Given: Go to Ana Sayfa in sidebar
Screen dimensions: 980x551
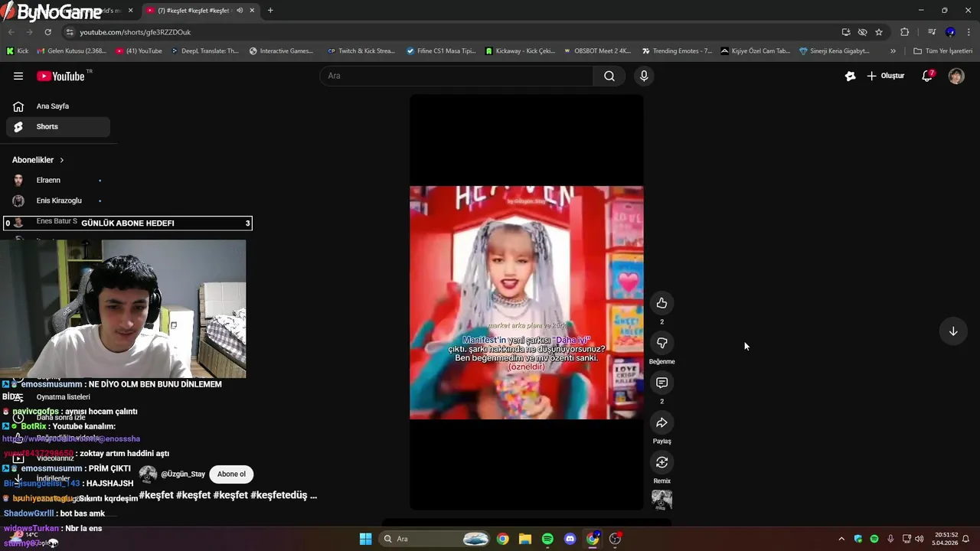Looking at the screenshot, I should (58, 106).
